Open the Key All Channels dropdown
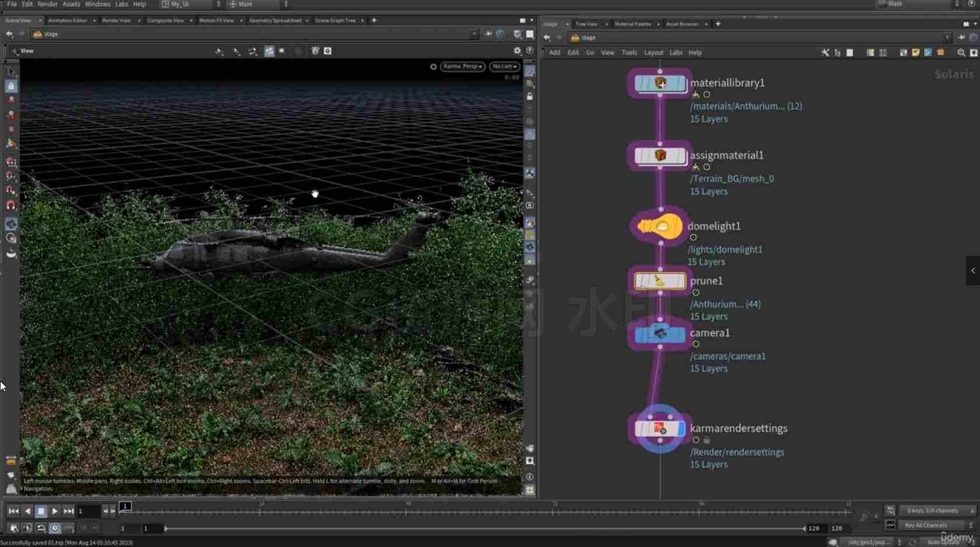 937,525
